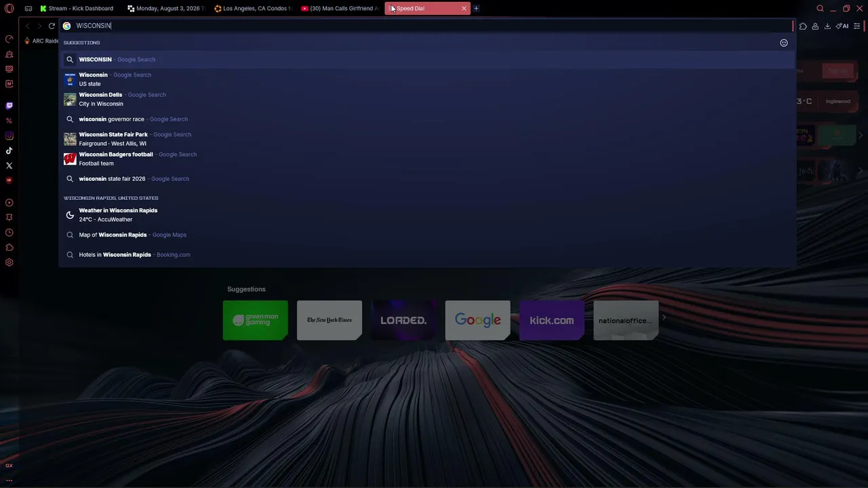The width and height of the screenshot is (868, 488).
Task: Open a new tab with plus button
Action: point(476,9)
